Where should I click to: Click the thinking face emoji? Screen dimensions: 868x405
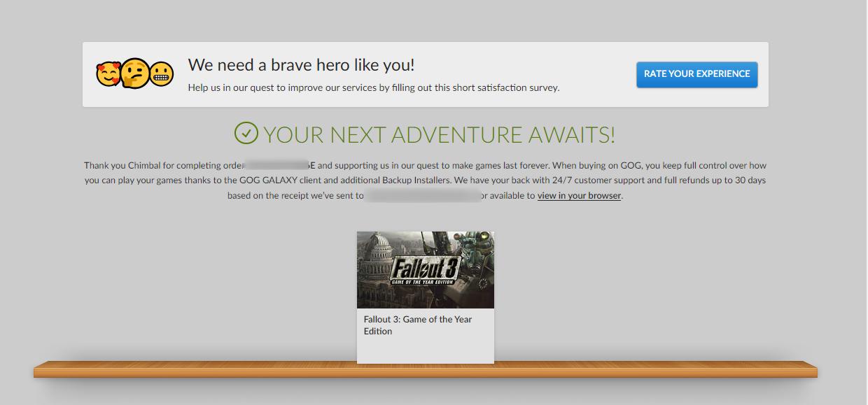(135, 73)
